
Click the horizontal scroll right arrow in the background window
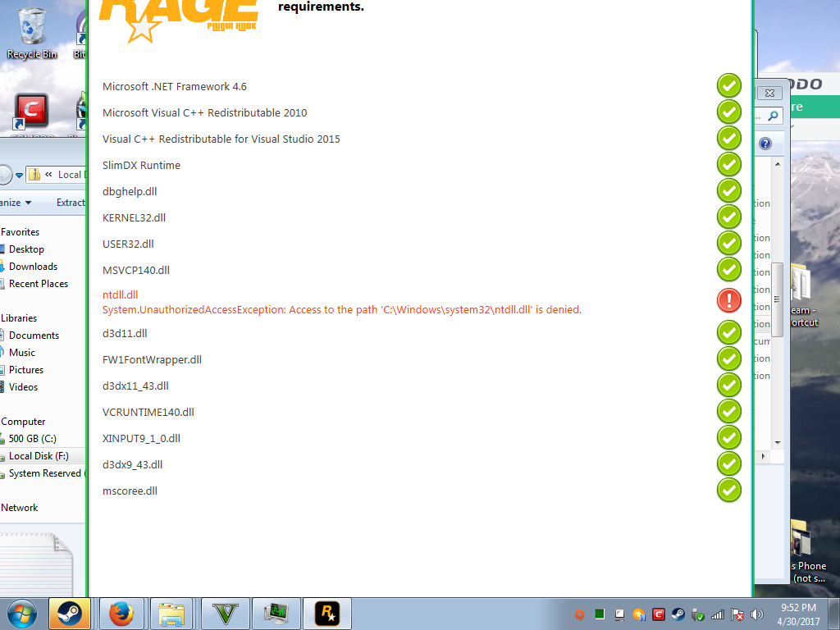point(764,456)
